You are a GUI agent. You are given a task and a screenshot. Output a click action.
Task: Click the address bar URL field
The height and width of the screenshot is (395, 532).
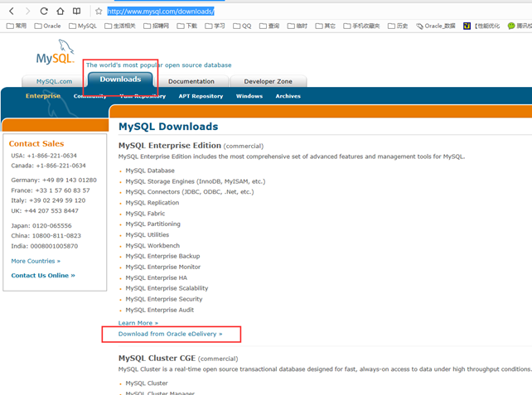pyautogui.click(x=161, y=12)
